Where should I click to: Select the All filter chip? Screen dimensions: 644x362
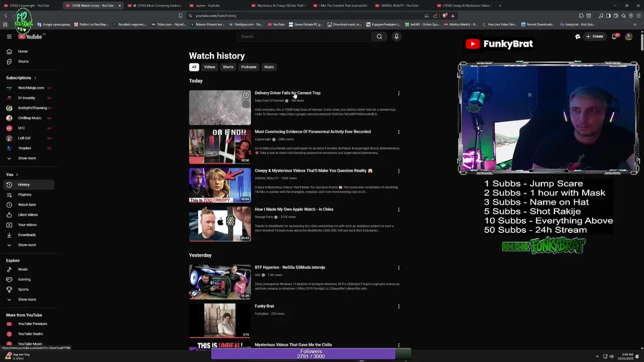[x=194, y=67]
